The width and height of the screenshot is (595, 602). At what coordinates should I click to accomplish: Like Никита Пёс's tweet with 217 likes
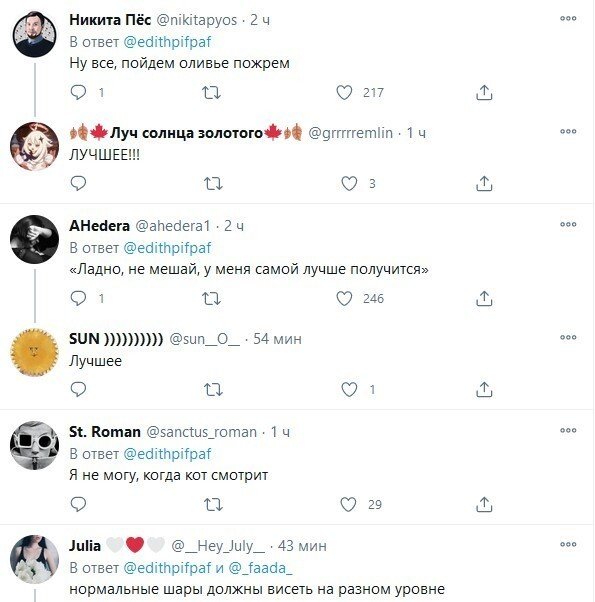tap(344, 93)
